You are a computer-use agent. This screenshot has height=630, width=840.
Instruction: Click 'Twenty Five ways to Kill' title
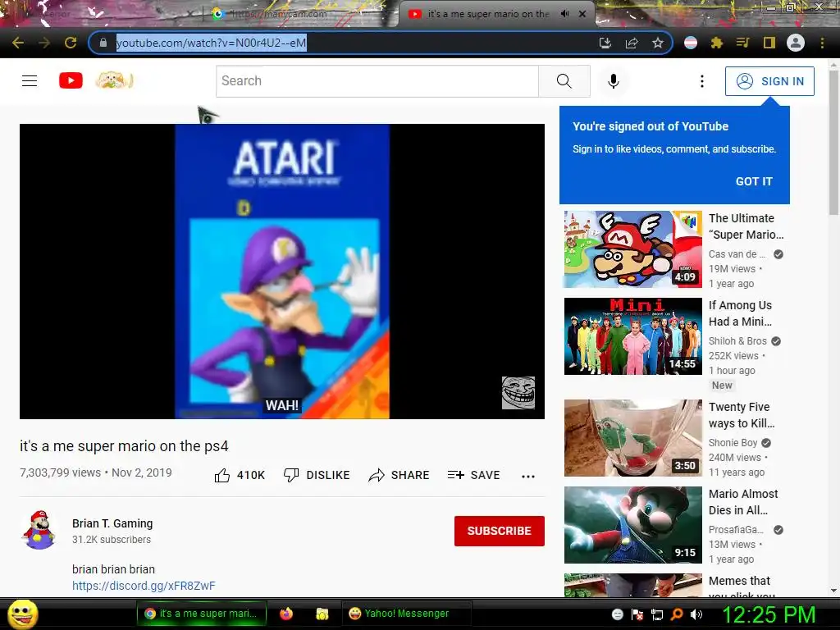(742, 415)
